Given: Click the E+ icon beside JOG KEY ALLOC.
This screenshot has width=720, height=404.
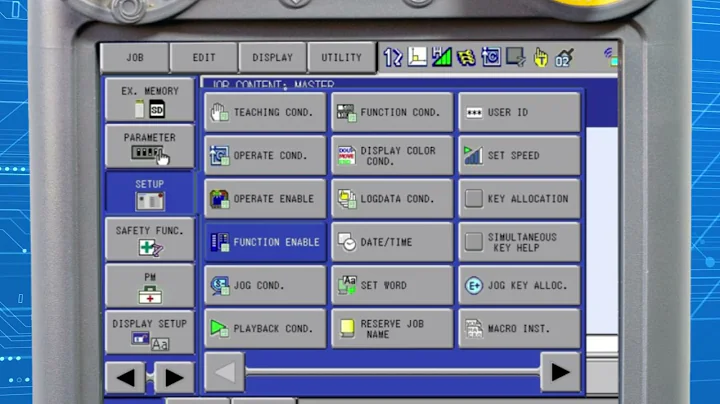Looking at the screenshot, I should [x=473, y=285].
